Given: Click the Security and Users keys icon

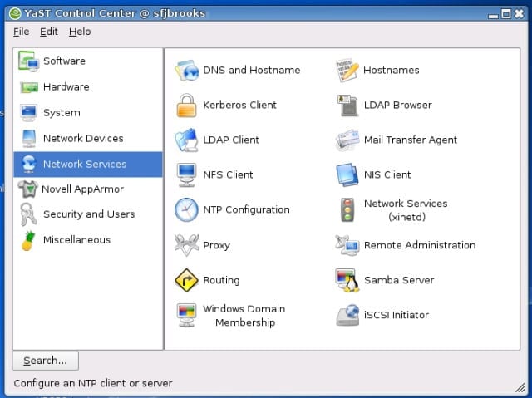Looking at the screenshot, I should coord(28,214).
